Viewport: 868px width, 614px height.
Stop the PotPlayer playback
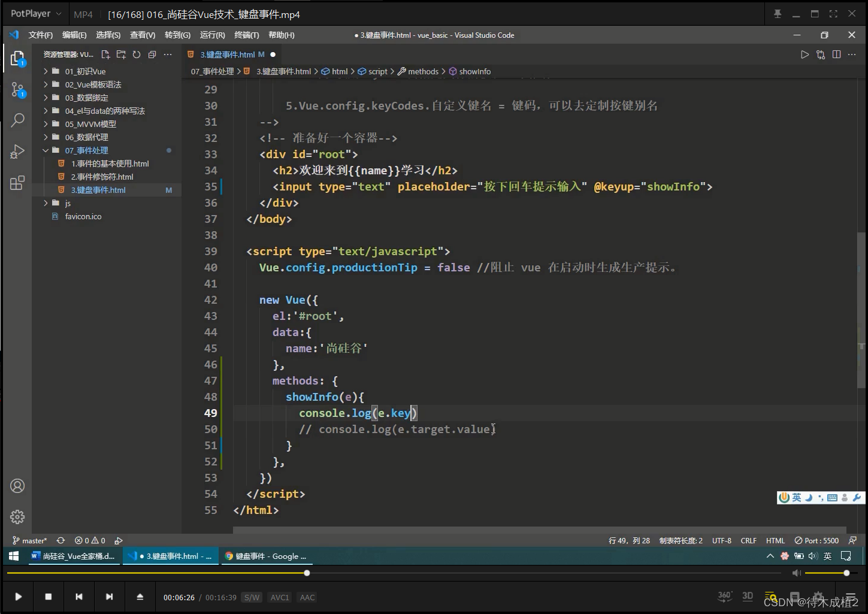(x=49, y=597)
